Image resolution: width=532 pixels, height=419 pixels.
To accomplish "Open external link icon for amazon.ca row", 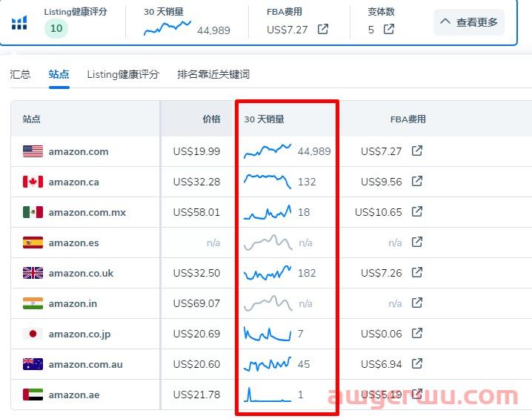I will (x=417, y=182).
